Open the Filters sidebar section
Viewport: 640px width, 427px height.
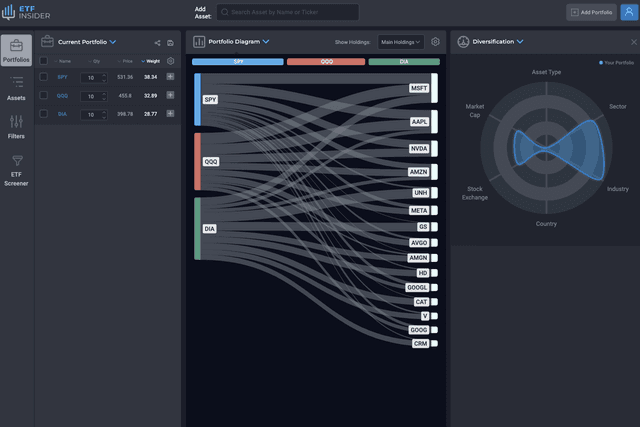16,127
